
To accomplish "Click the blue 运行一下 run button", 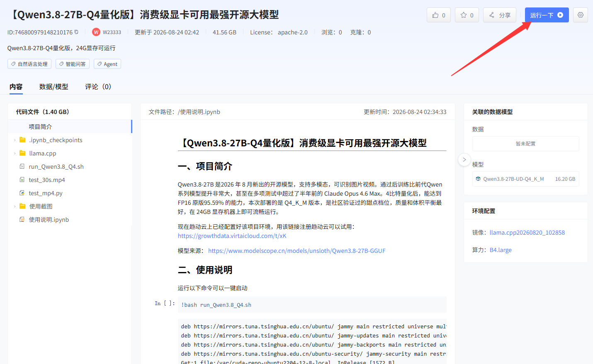I will pos(547,15).
